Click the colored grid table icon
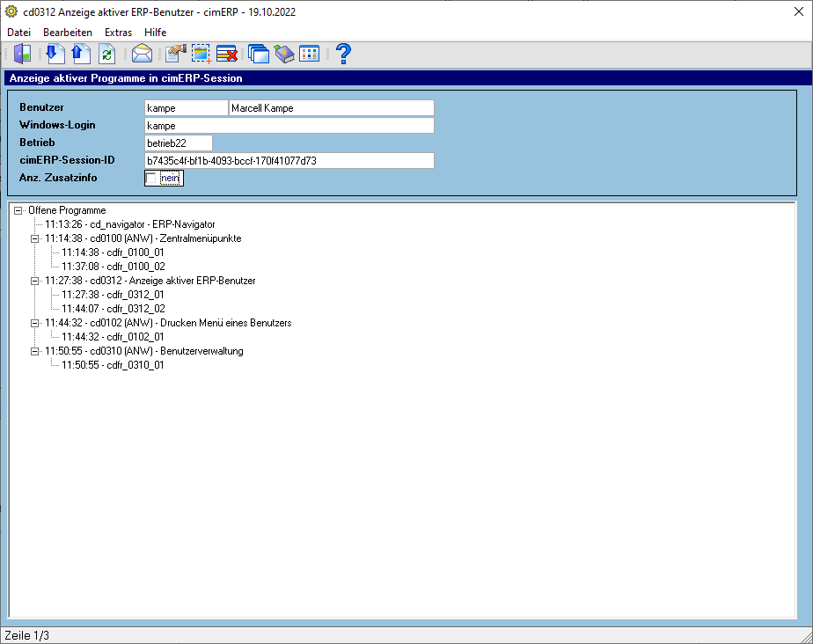The width and height of the screenshot is (813, 644). [310, 54]
